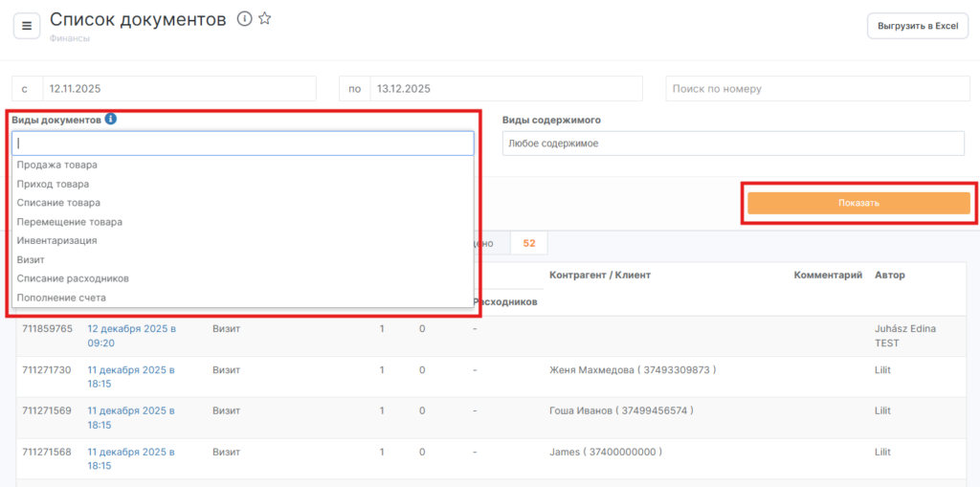The height and width of the screenshot is (487, 980).
Task: Click the Поиск по номеру search field
Action: [815, 89]
